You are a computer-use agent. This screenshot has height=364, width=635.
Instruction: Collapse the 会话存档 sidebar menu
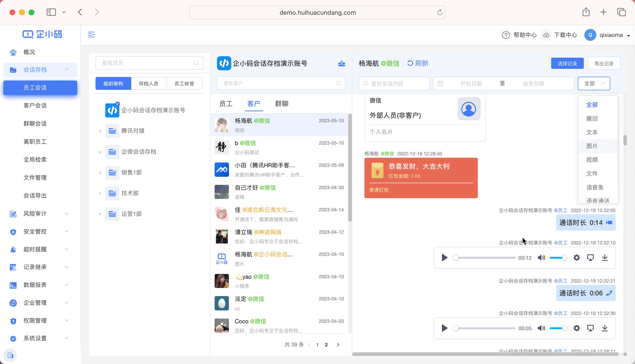pos(66,70)
